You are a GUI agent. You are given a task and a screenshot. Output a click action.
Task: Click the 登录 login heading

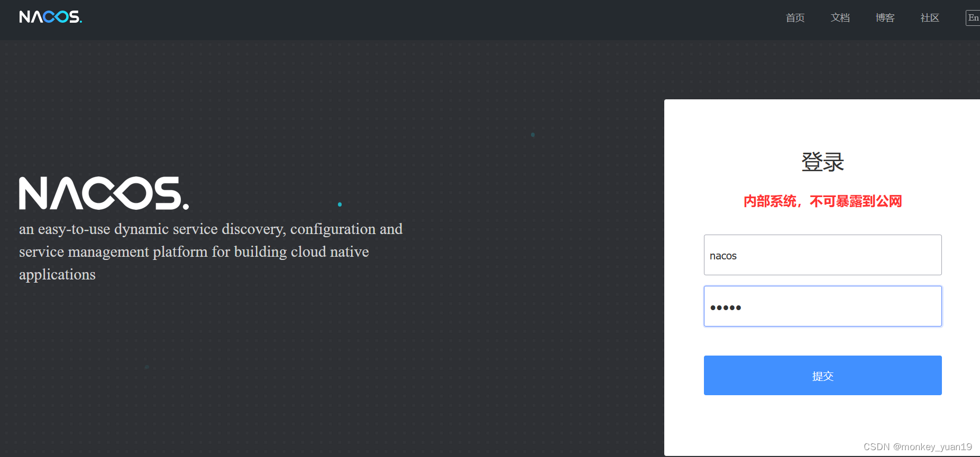coord(822,162)
